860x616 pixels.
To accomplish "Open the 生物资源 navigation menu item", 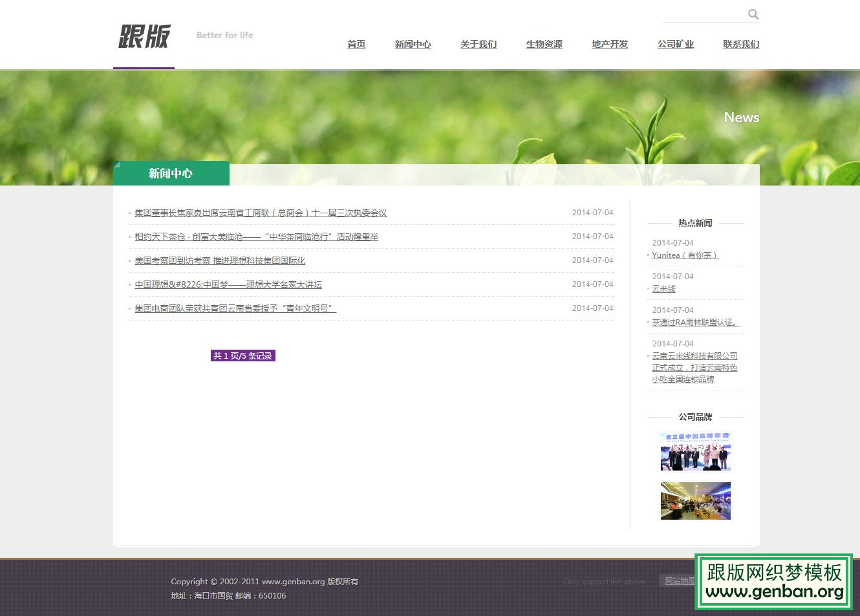I will point(544,44).
